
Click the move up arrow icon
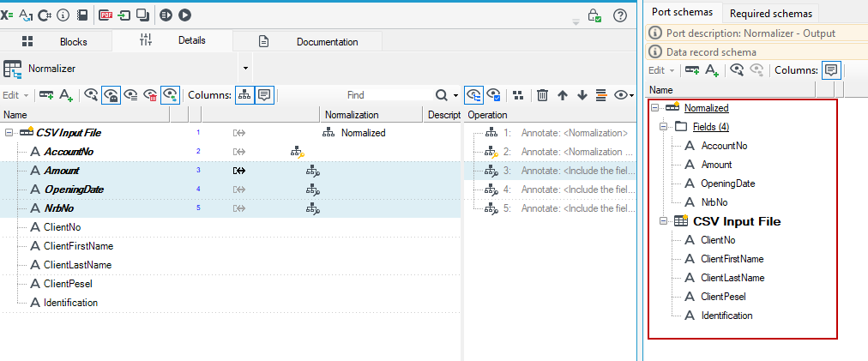[563, 95]
